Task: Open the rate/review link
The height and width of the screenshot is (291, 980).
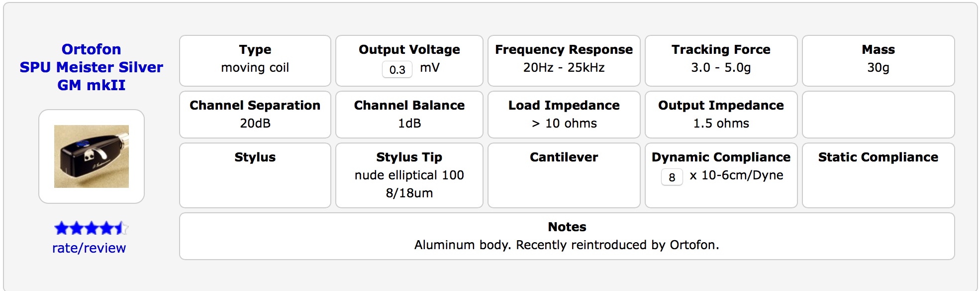Action: (89, 248)
